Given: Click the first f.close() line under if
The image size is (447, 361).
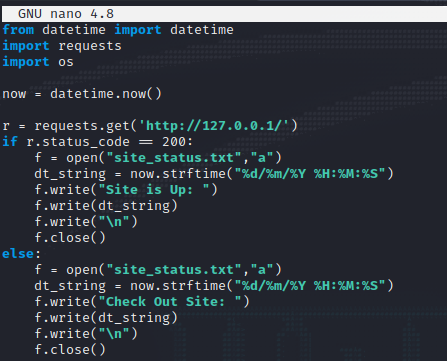Looking at the screenshot, I should click(x=70, y=238).
